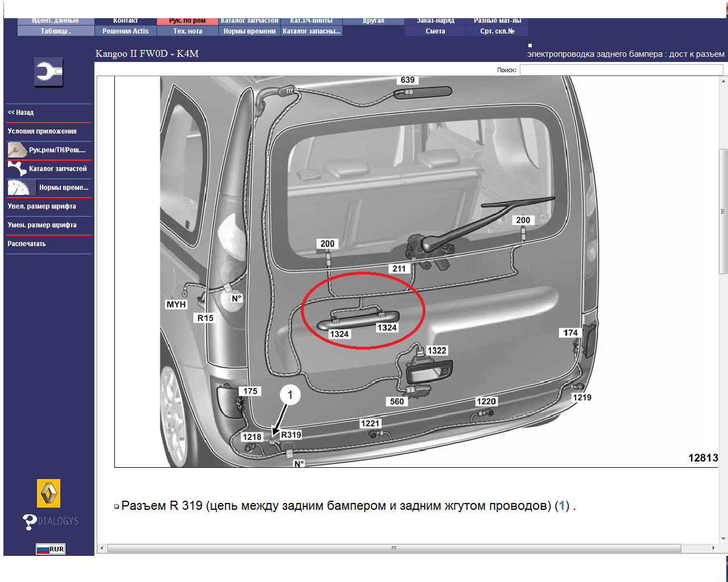Screen dimensions: 728x582
Task: Open Нормы времени sidebar entry
Action: (x=64, y=188)
